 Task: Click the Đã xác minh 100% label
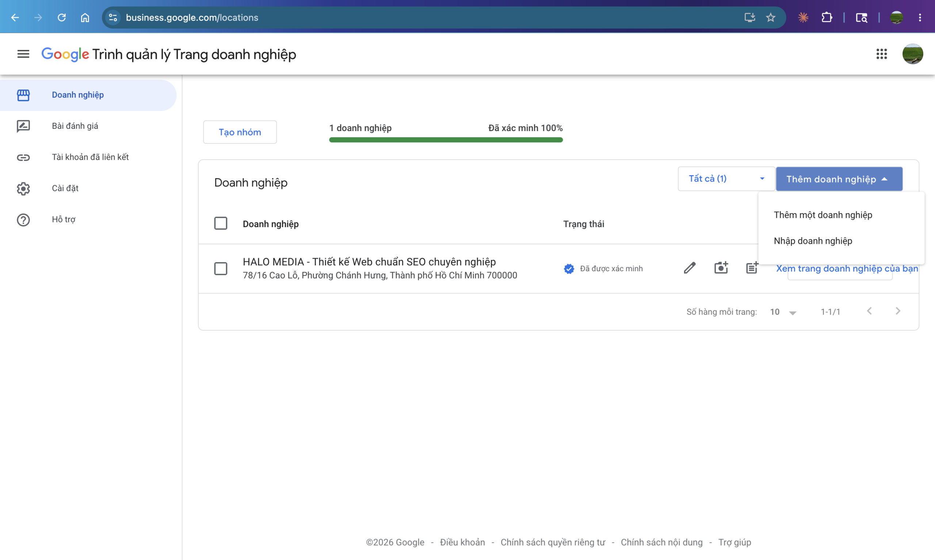point(525,128)
